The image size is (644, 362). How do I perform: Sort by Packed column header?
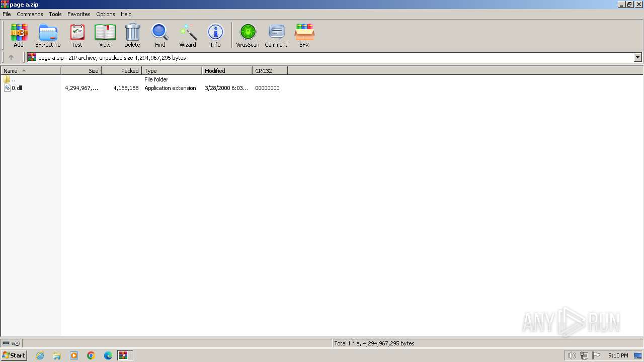121,71
